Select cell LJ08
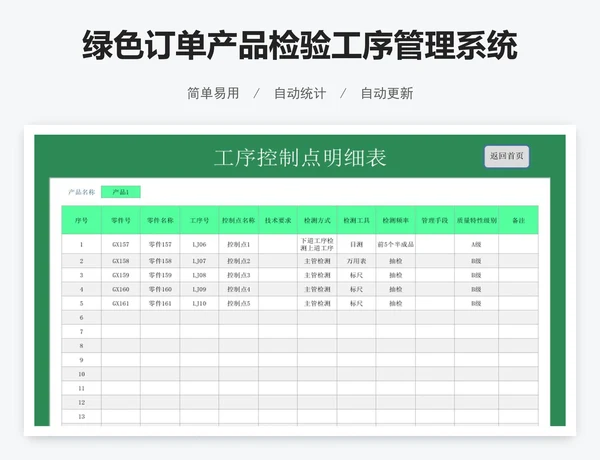Image resolution: width=600 pixels, height=460 pixels. (199, 275)
